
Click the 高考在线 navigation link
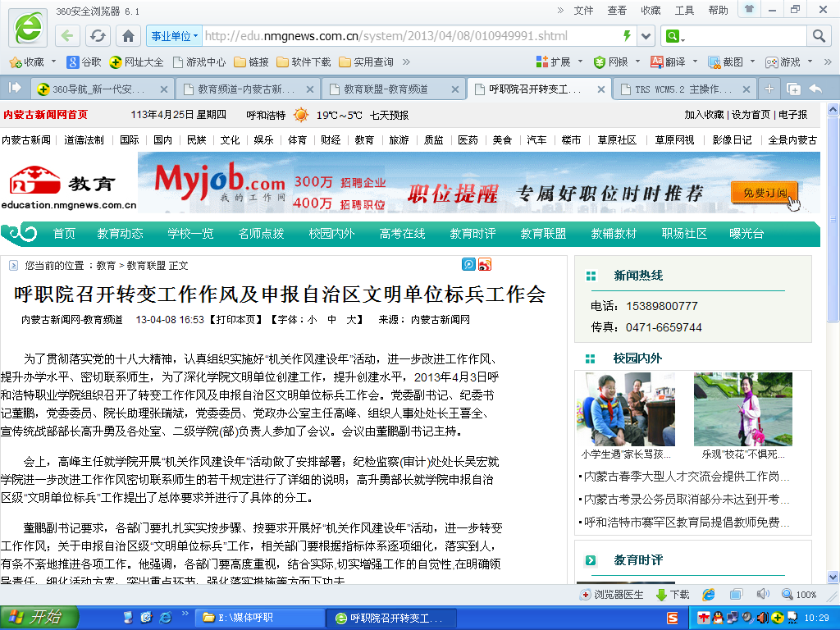tap(402, 234)
